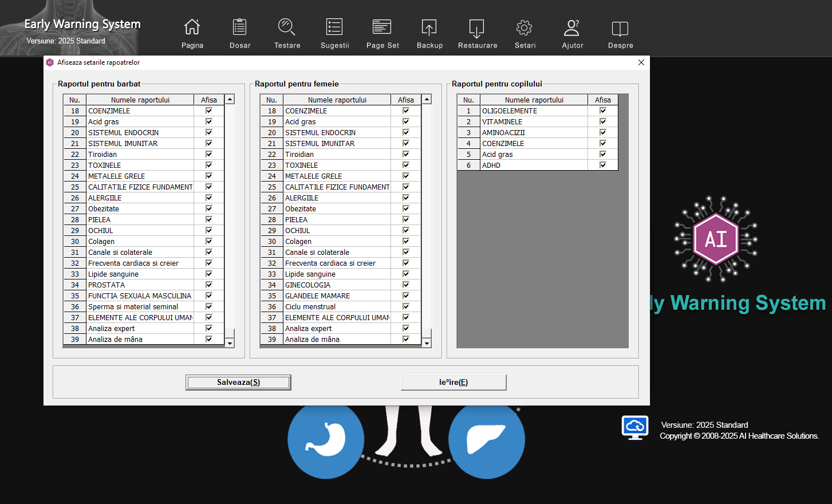
Task: Click the Dosar clipboard icon
Action: tap(239, 27)
